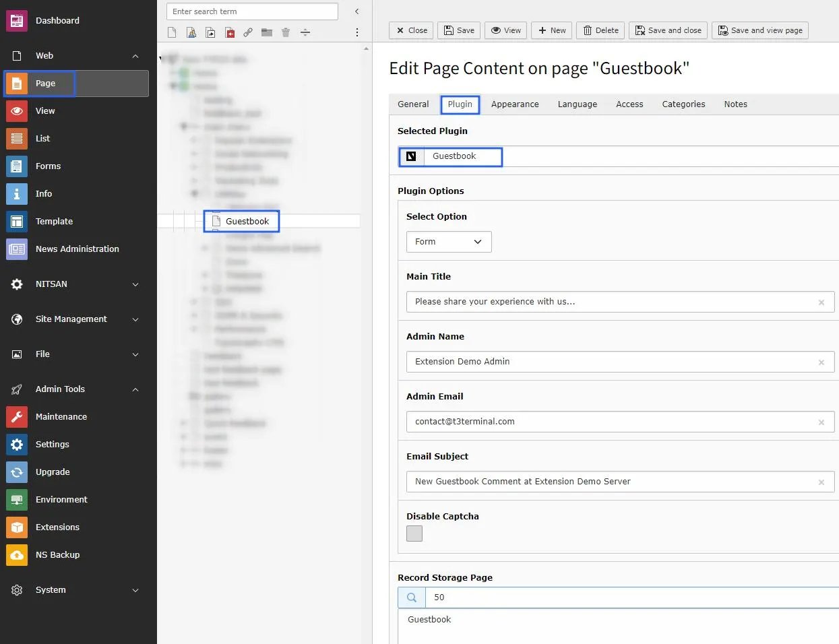
Task: Click the Close button
Action: pyautogui.click(x=412, y=30)
